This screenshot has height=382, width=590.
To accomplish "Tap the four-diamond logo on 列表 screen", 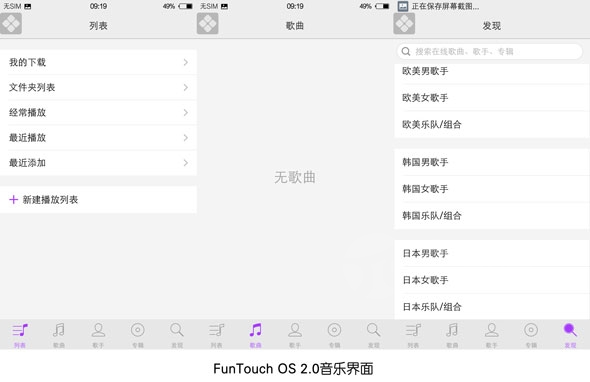I will pos(11,23).
